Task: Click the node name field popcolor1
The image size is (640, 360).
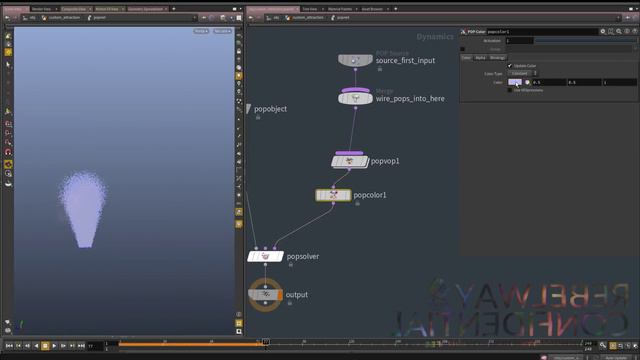Action: 542,31
